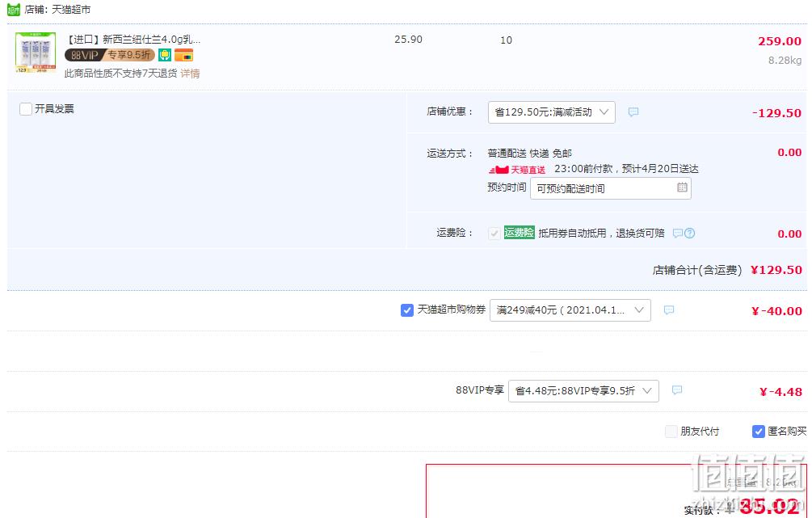
Task: Click the comment bubble icon beside 店铺优惠
Action: click(x=633, y=112)
